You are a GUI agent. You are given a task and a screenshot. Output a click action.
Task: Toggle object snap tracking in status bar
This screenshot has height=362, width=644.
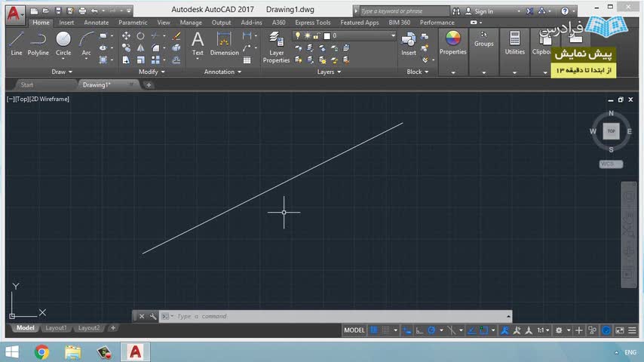471,330
